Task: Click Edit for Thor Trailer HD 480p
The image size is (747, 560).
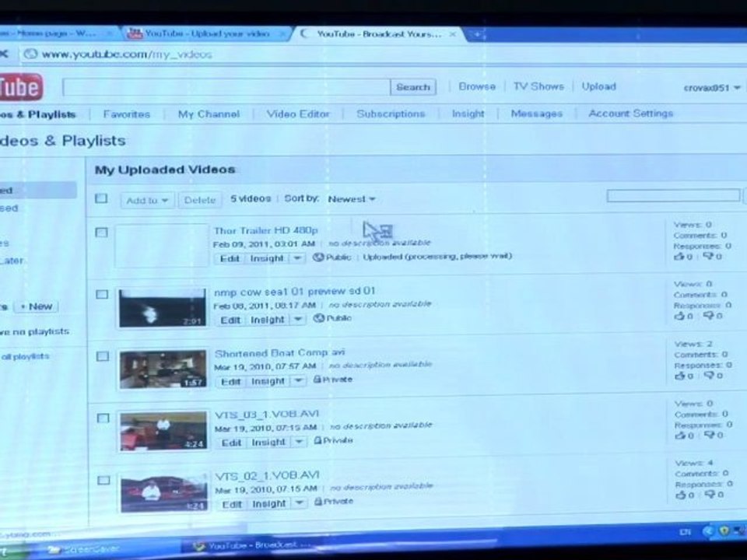Action: tap(229, 258)
